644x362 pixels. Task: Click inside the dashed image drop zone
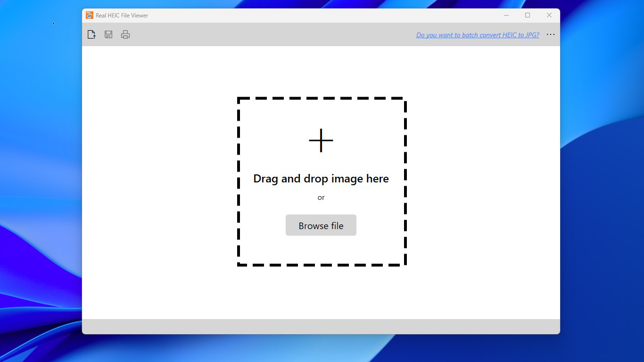pos(321,181)
